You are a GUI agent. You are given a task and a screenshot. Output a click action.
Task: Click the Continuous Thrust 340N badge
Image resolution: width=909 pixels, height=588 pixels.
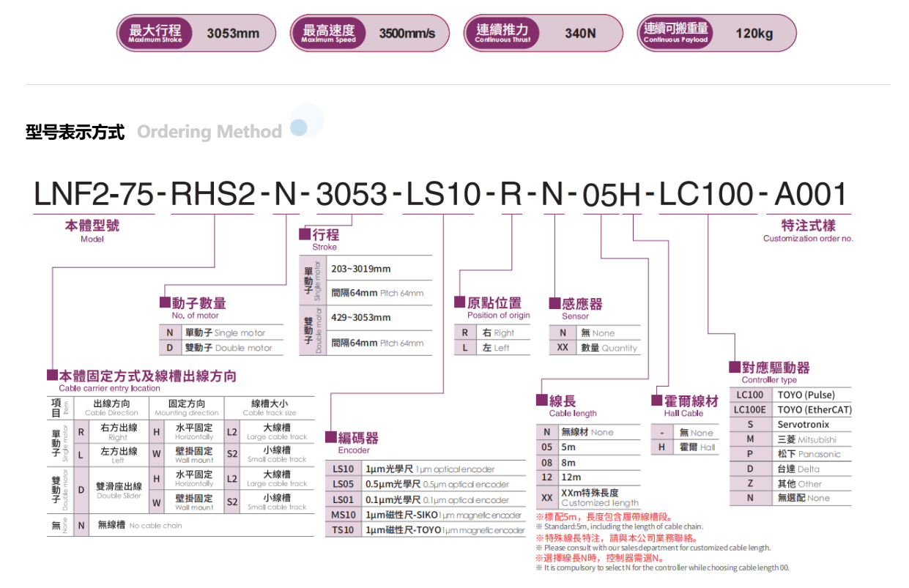[543, 33]
